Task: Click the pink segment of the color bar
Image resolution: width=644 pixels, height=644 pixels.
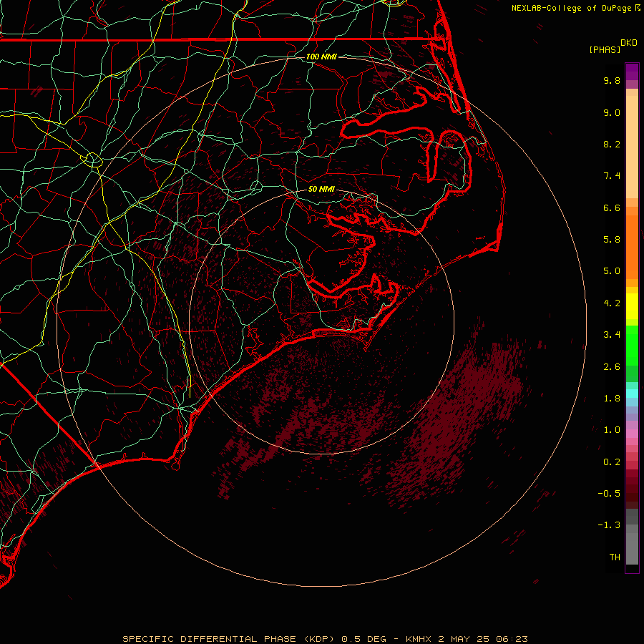Action: point(632,434)
